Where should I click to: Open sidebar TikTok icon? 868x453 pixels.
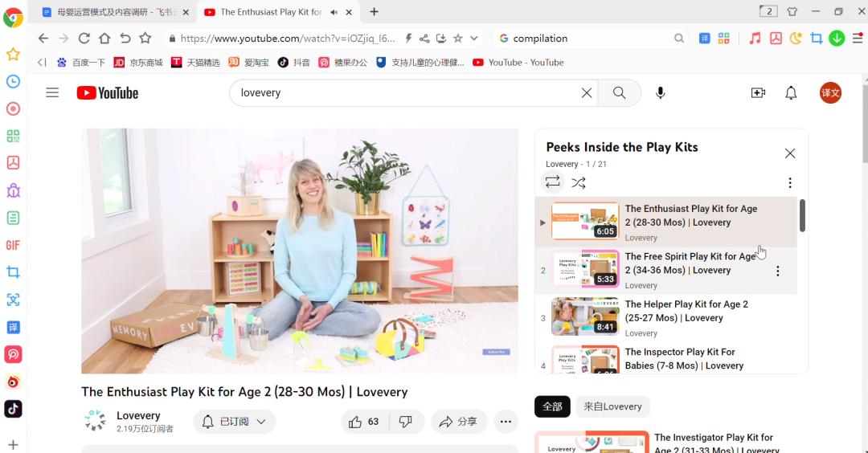(x=14, y=409)
